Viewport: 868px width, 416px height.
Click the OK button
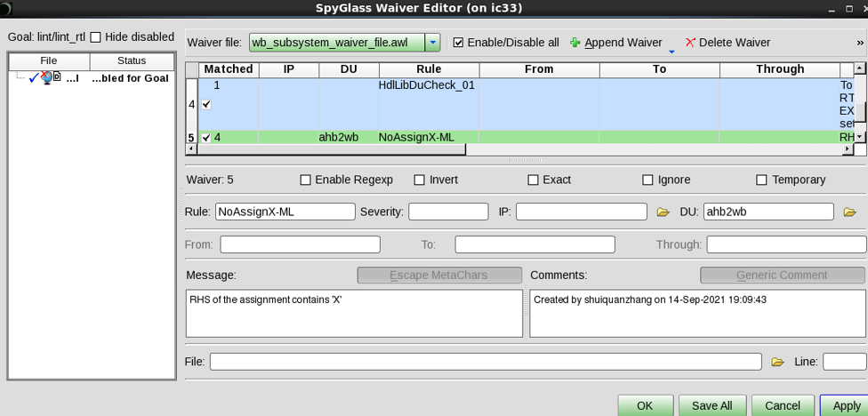click(645, 405)
